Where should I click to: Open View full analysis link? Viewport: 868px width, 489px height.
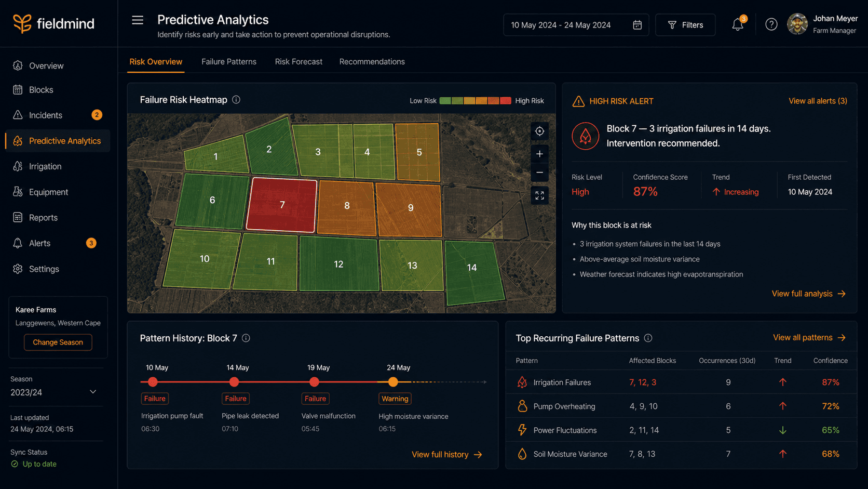(x=808, y=294)
